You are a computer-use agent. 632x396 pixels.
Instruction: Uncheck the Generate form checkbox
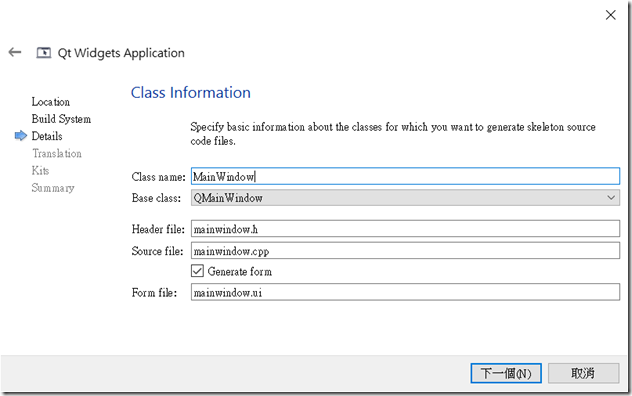point(198,271)
